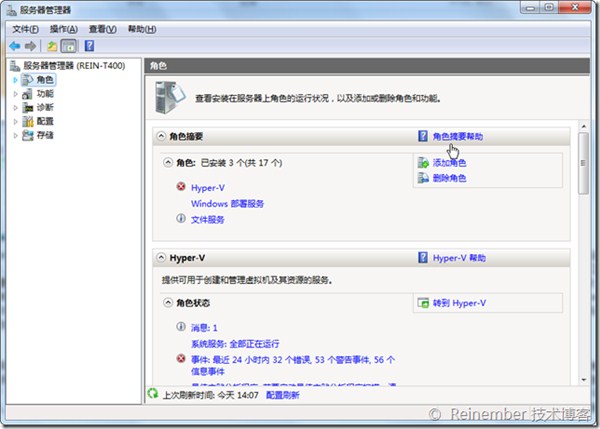Click the blue Help icon in toolbar
Image resolution: width=600 pixels, height=429 pixels.
89,46
